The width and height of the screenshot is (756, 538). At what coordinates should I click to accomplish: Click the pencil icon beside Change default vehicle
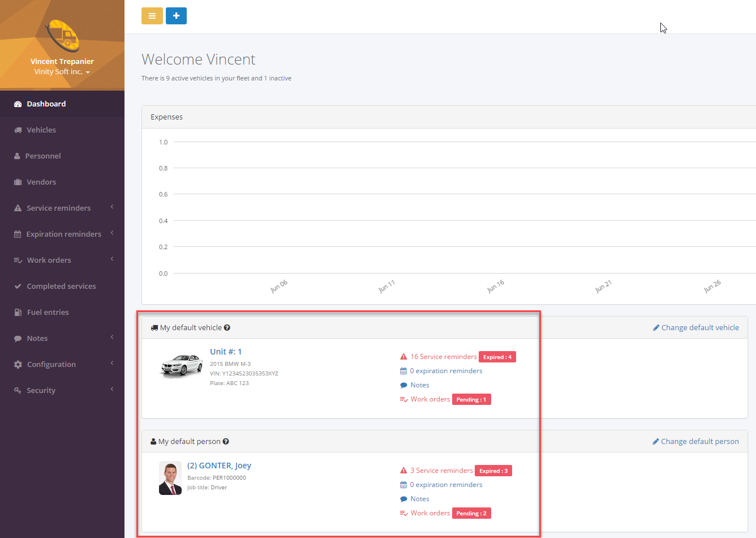coord(656,328)
